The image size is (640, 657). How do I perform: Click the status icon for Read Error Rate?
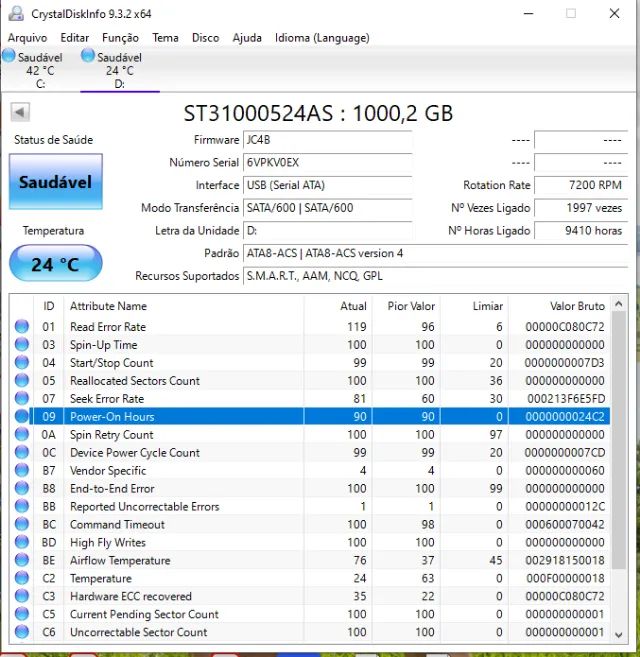[x=22, y=326]
